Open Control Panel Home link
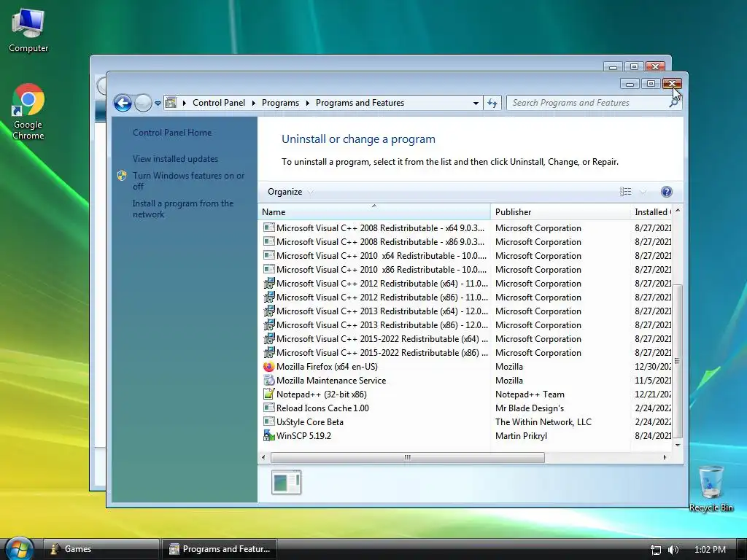 (172, 133)
